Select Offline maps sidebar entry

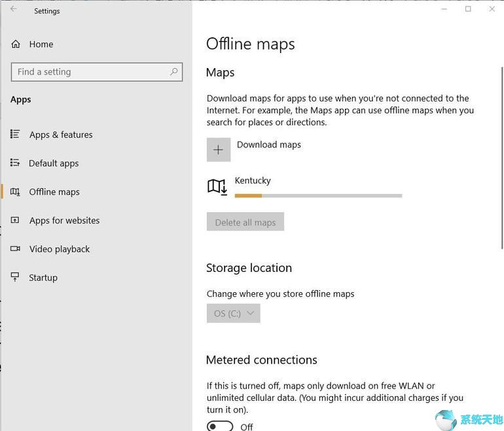click(54, 192)
